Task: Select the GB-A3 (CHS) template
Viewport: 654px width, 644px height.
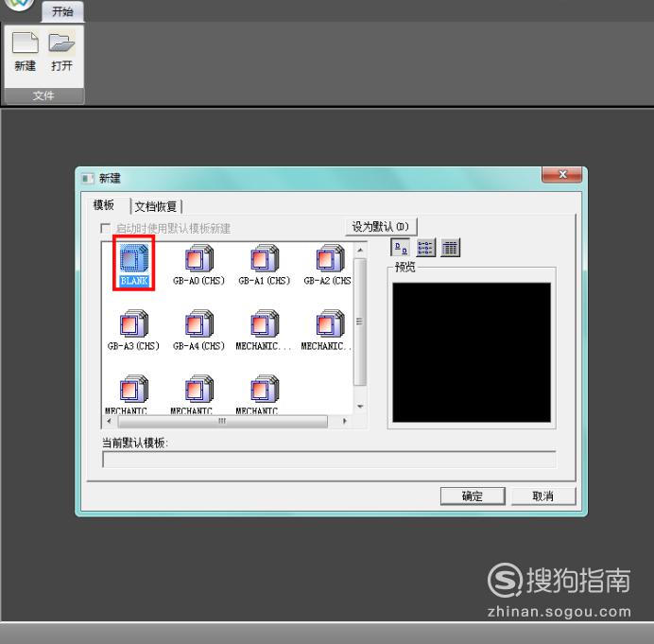Action: (x=133, y=330)
